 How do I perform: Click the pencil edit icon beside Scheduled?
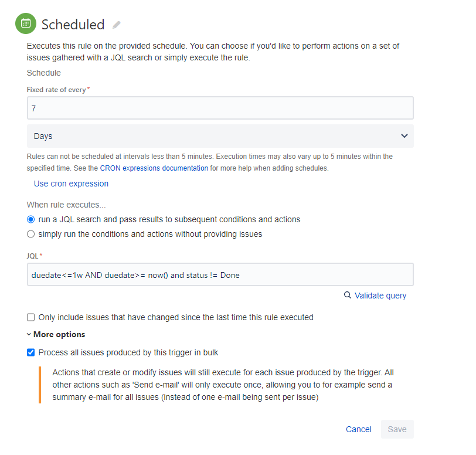click(x=116, y=25)
